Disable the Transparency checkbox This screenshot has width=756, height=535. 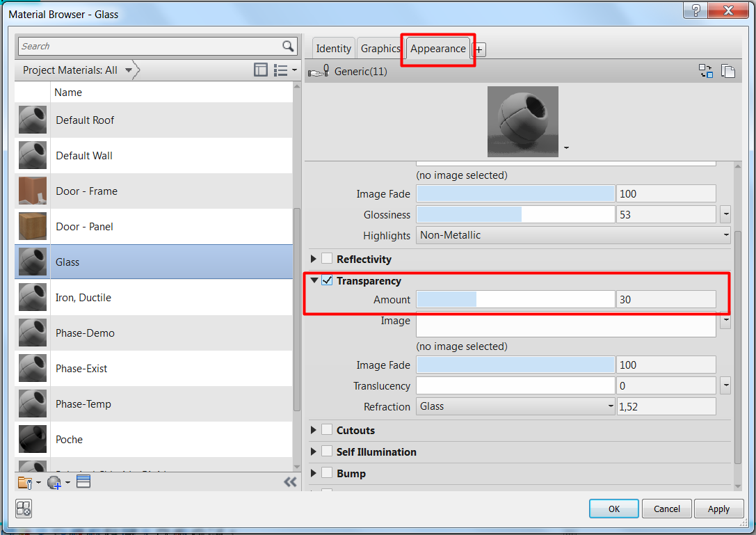pos(326,281)
